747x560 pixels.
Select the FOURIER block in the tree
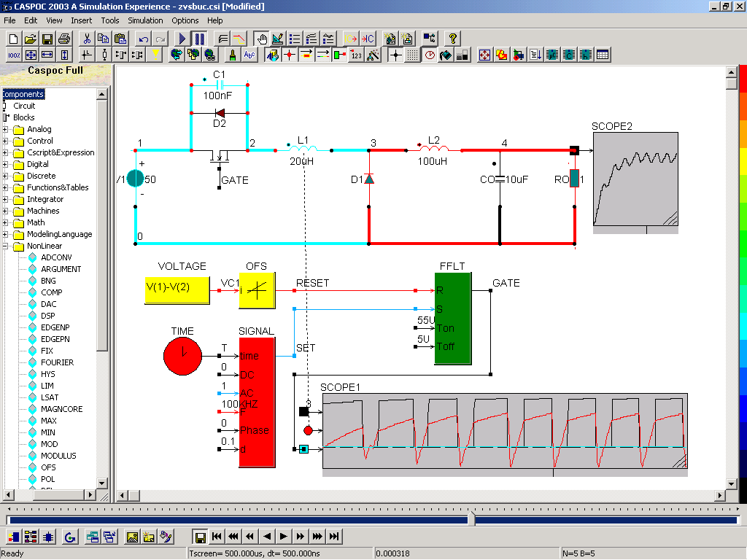(x=57, y=362)
